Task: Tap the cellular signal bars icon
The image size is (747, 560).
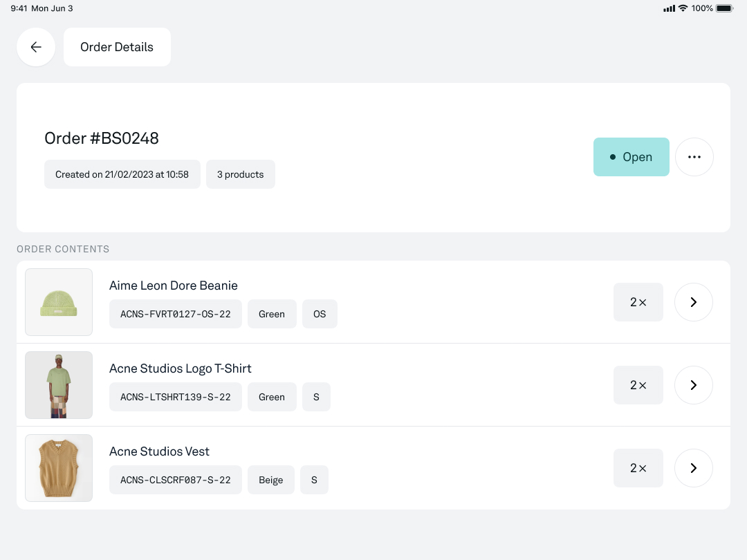Action: pyautogui.click(x=669, y=8)
